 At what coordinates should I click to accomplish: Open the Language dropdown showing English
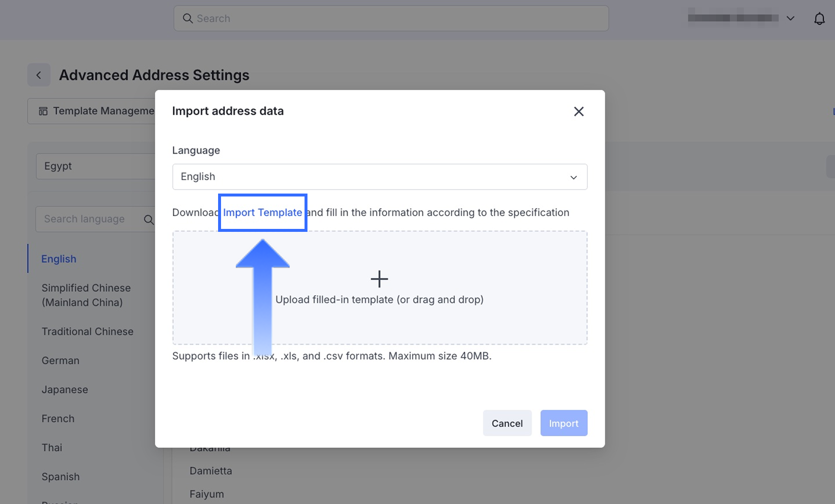379,177
